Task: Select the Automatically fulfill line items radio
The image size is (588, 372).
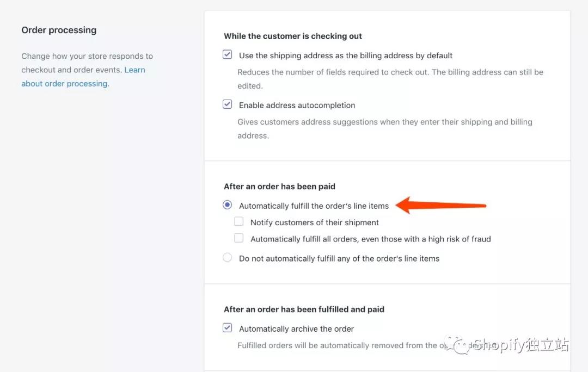Action: click(x=228, y=205)
